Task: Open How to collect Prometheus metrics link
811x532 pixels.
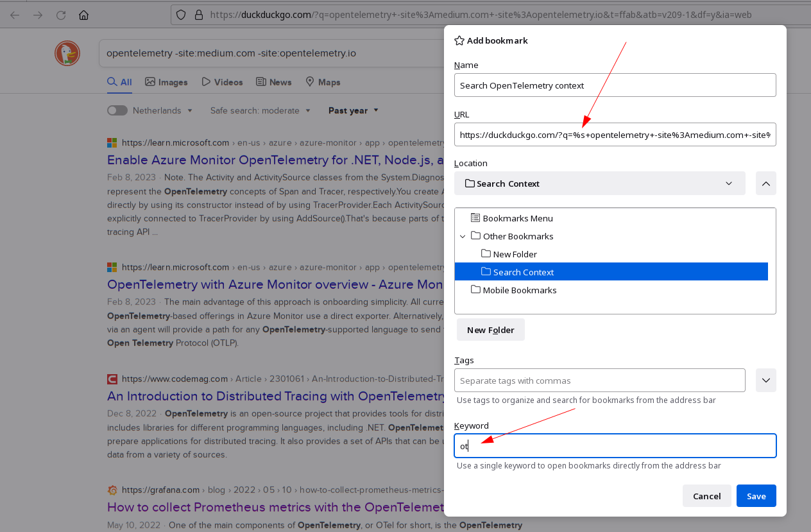Action: pyautogui.click(x=276, y=507)
